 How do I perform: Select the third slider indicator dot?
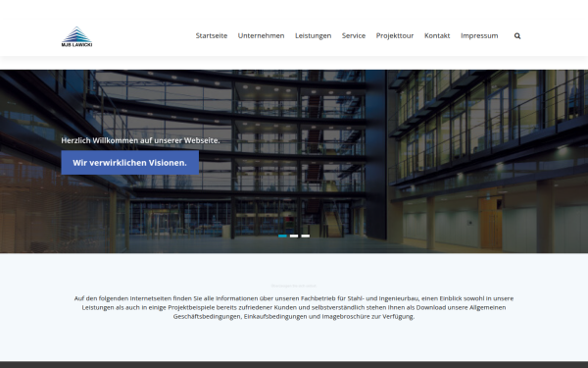306,236
